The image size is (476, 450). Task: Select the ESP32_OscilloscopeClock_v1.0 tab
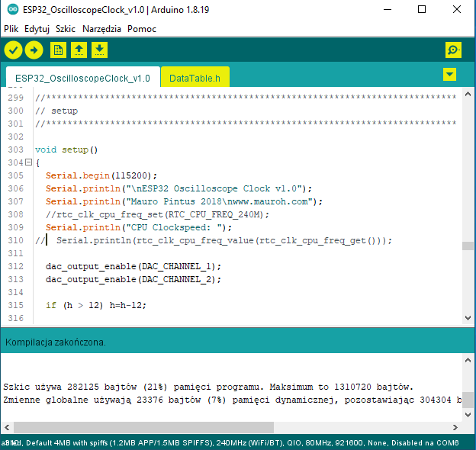[82, 78]
